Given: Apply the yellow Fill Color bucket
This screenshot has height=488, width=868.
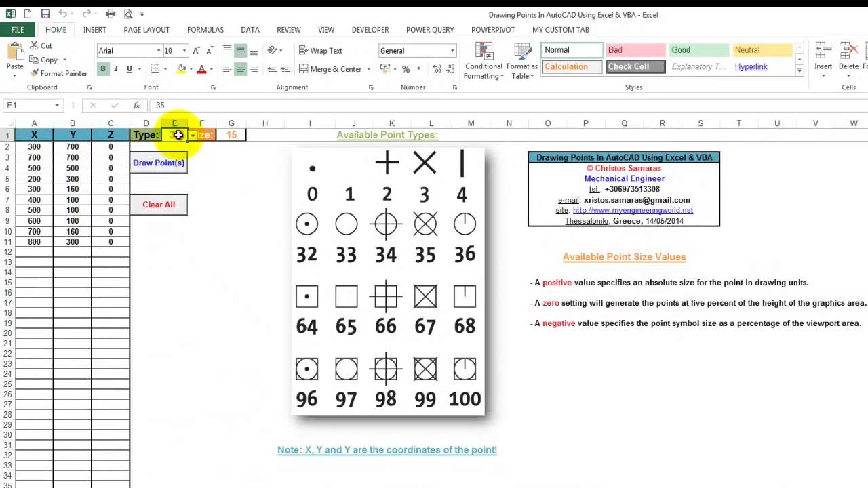Looking at the screenshot, I should pos(182,69).
